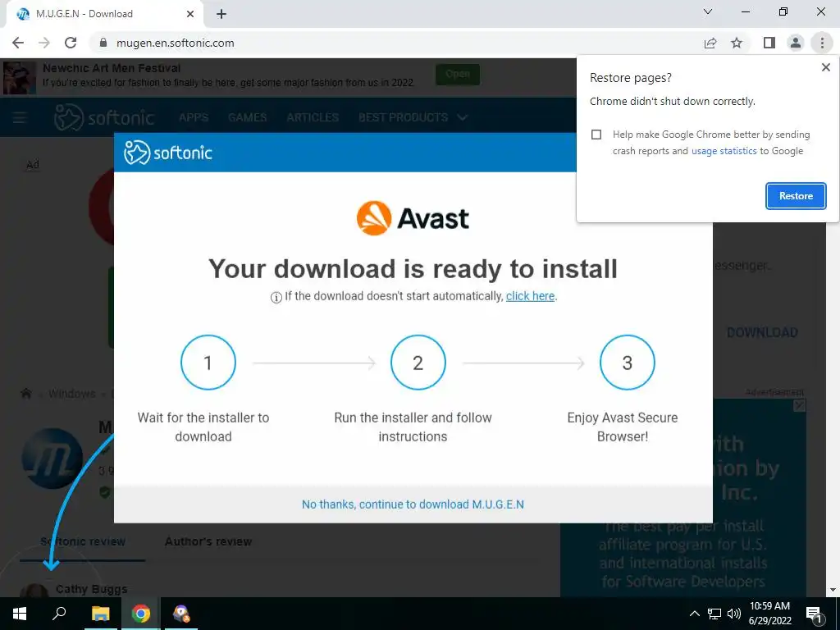This screenshot has height=630, width=840.
Task: Click the info icon beside download note
Action: tap(276, 297)
